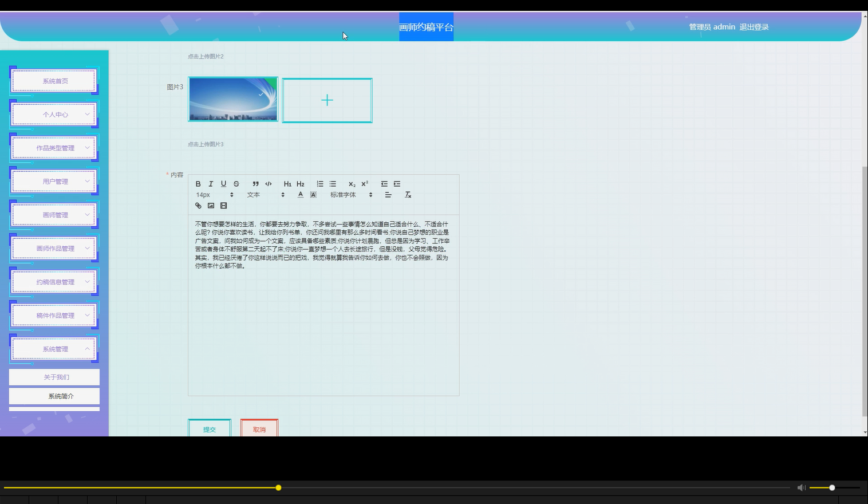Apply italic formatting

pos(211,183)
